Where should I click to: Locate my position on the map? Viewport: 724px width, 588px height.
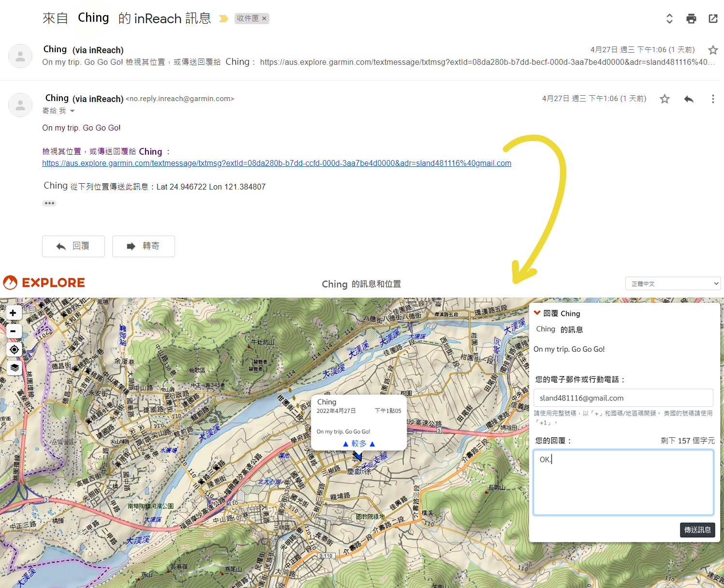tap(14, 350)
